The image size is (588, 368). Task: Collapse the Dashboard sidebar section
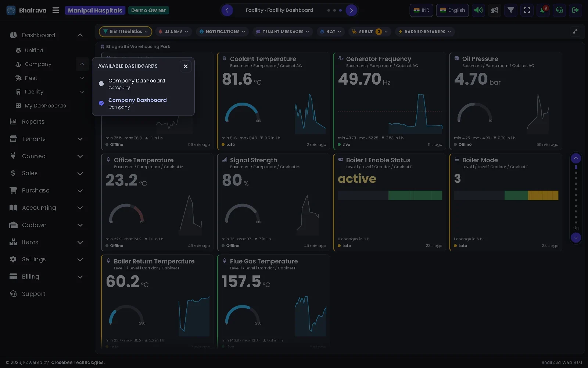point(80,35)
